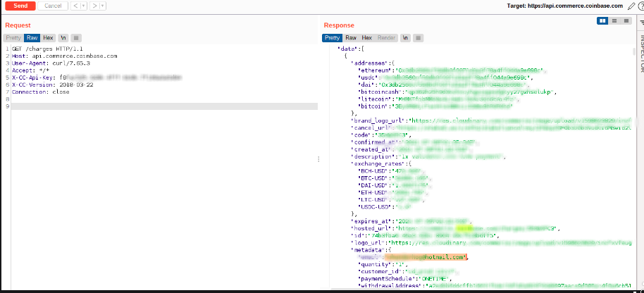Toggle non-printable chars in Response panel
Image resolution: width=644 pixels, height=293 pixels.
pos(405,38)
